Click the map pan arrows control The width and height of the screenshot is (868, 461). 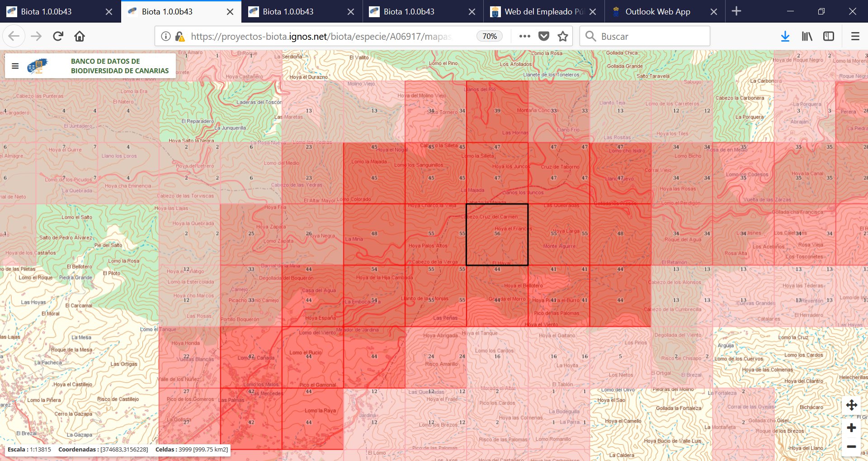point(852,405)
